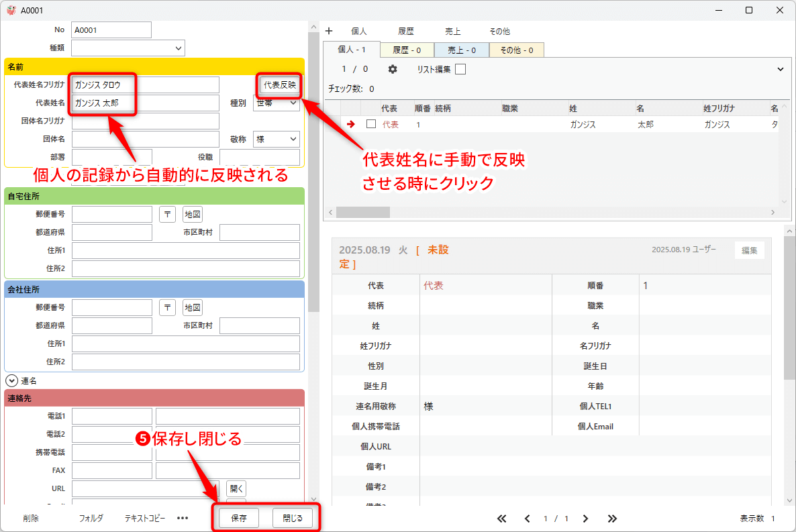Image resolution: width=796 pixels, height=532 pixels.
Task: Click the left form's vertical scrollbar thumb
Action: click(x=313, y=172)
